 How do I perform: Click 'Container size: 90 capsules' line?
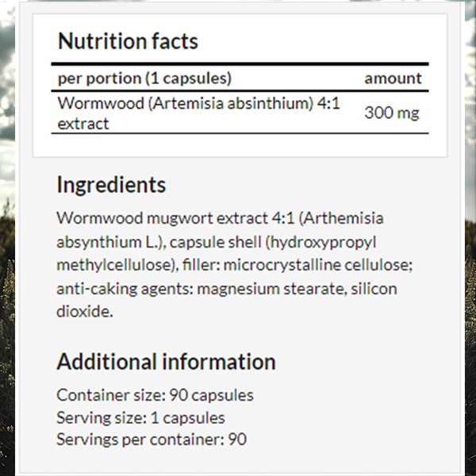[x=155, y=395]
